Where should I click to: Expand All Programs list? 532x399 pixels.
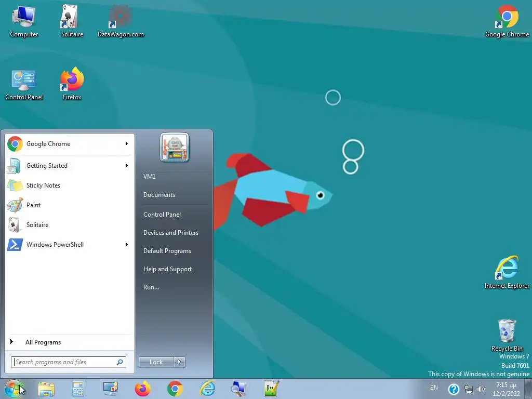pyautogui.click(x=70, y=342)
